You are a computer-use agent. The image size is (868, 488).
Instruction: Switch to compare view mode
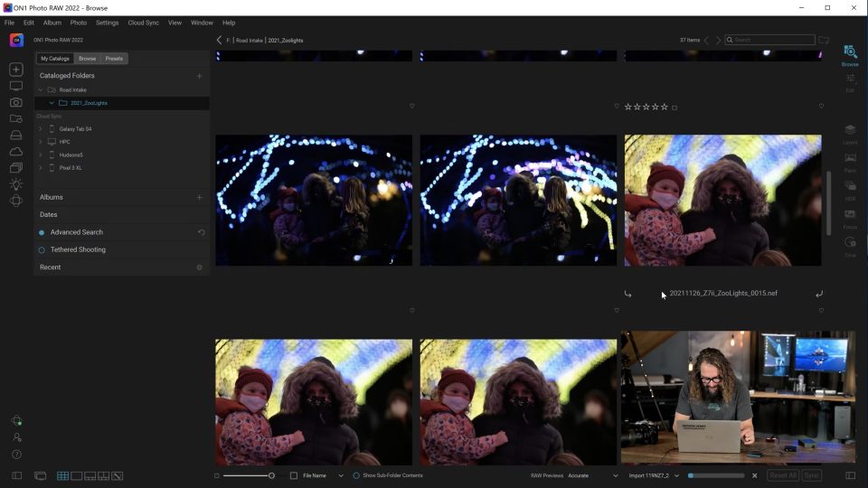103,476
